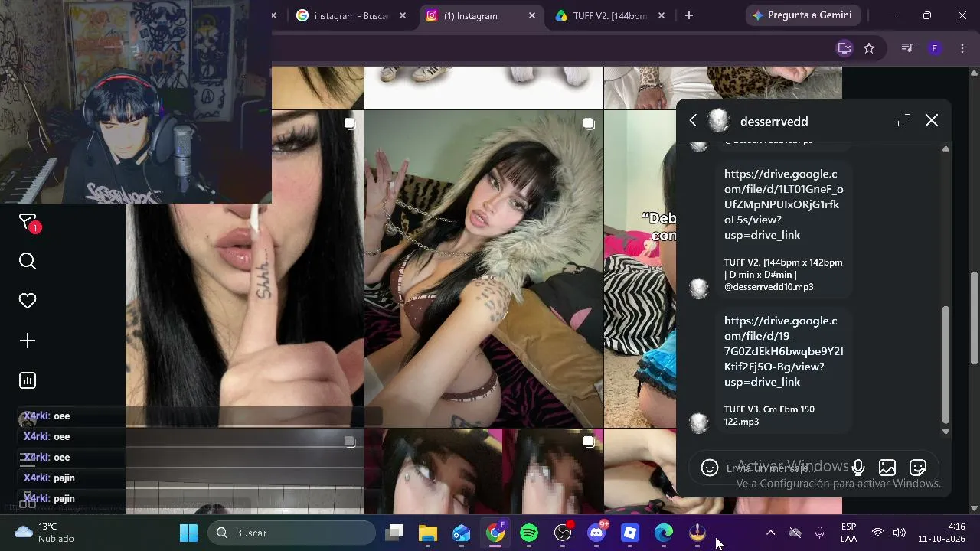
Task: Open the Instagram dashboard chart icon
Action: point(28,381)
